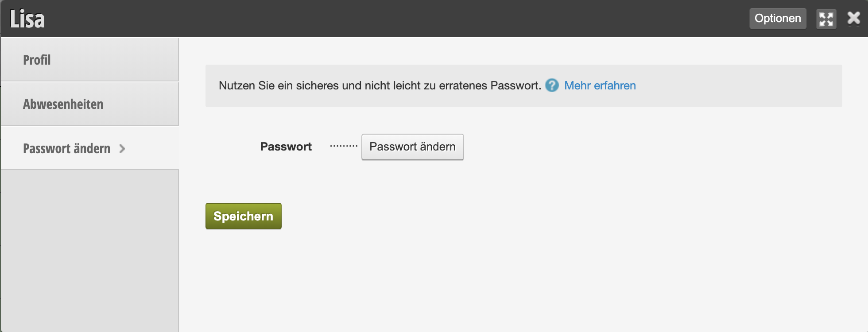Click the bold Passwort field label
Viewport: 868px width, 332px height.
[x=286, y=147]
